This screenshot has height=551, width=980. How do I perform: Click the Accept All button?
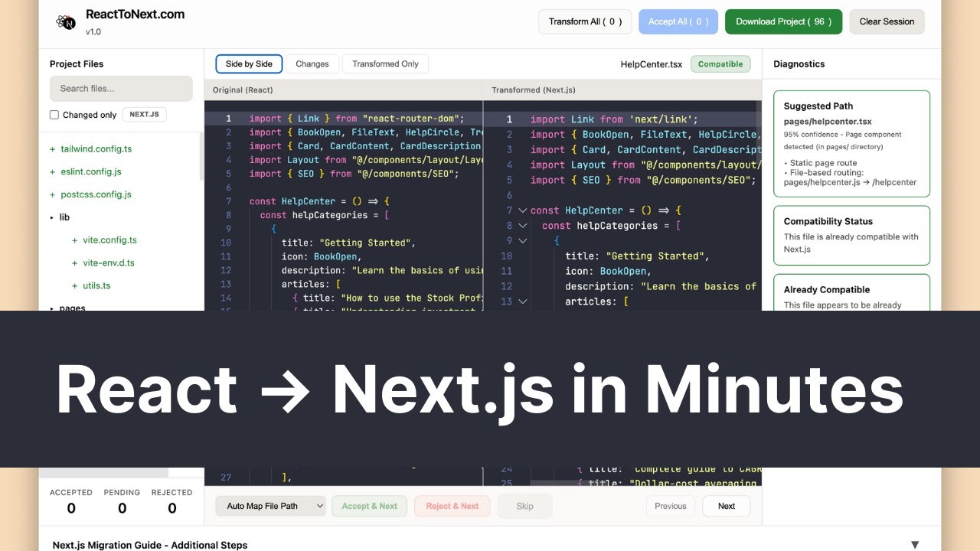click(x=678, y=21)
